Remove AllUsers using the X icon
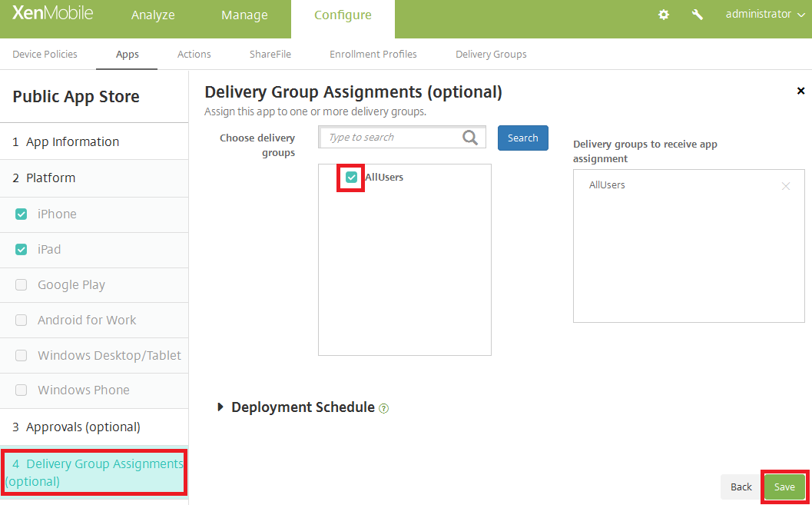The width and height of the screenshot is (812, 505). click(x=785, y=186)
